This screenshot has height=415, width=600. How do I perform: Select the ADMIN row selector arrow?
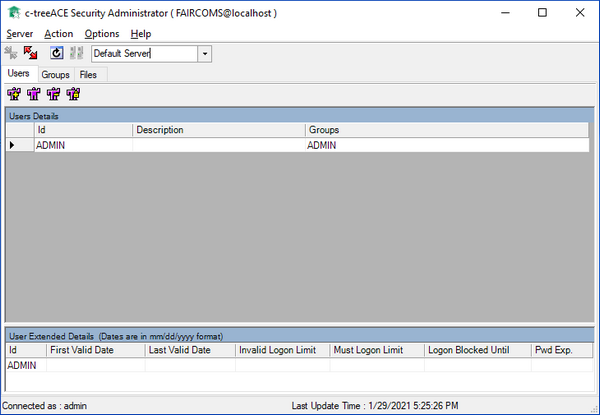pos(20,145)
